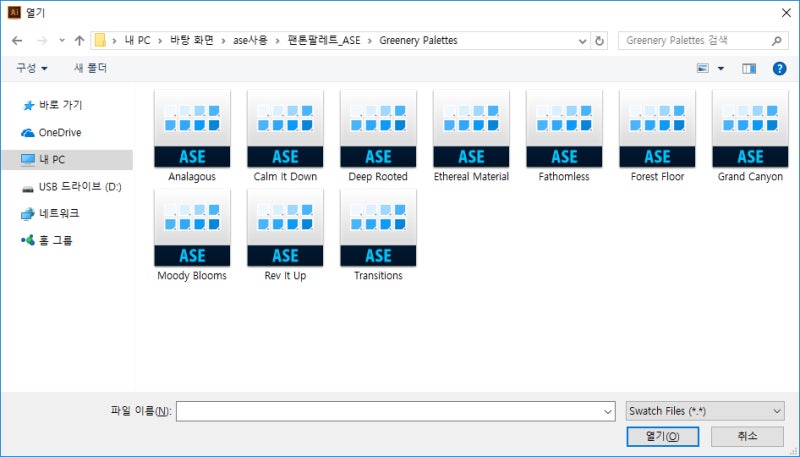800x457 pixels.
Task: Go up one folder level
Action: (79, 40)
